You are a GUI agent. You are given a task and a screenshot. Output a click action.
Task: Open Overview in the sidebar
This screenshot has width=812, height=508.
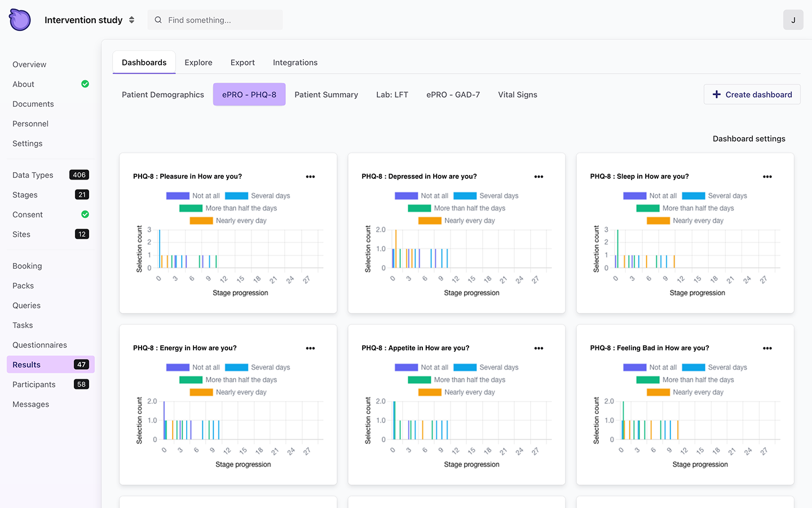(29, 64)
